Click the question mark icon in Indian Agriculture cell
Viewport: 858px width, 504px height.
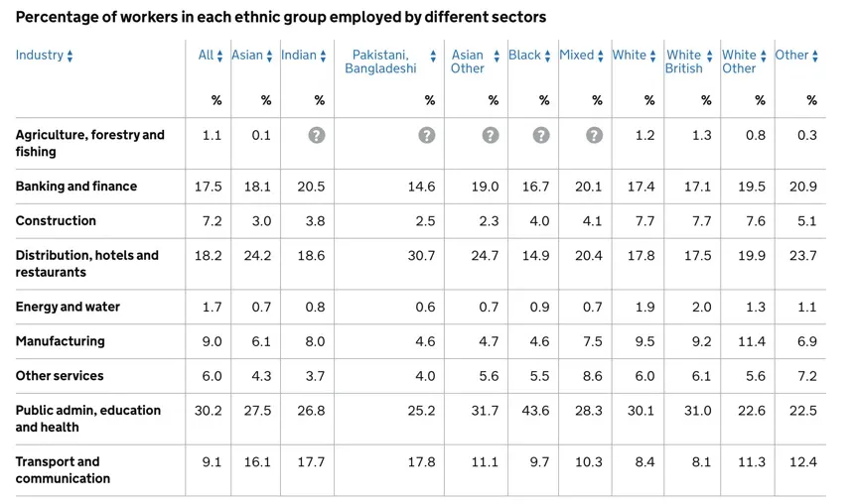[x=316, y=135]
